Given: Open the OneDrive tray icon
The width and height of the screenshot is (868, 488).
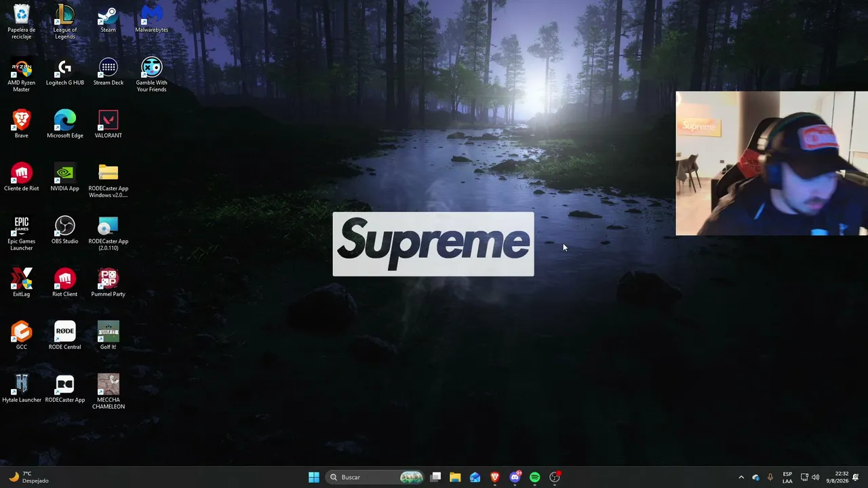Looking at the screenshot, I should [755, 477].
